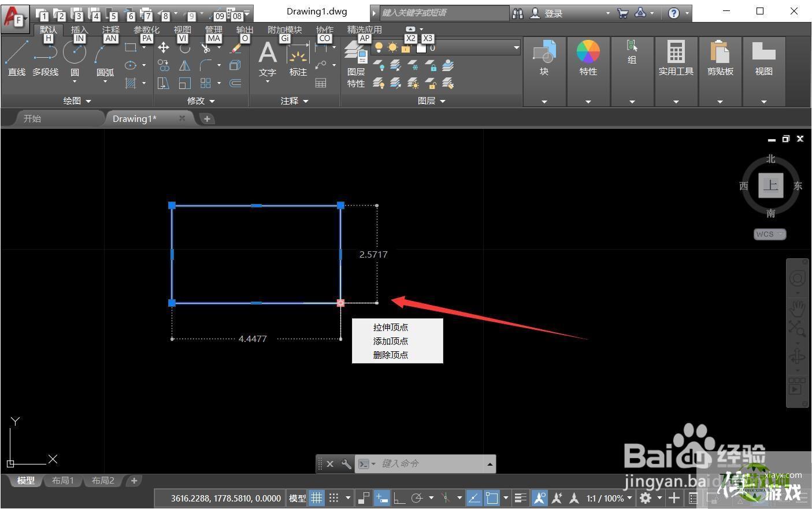Toggle the drawing grid display
Image resolution: width=812 pixels, height=509 pixels.
pos(316,498)
